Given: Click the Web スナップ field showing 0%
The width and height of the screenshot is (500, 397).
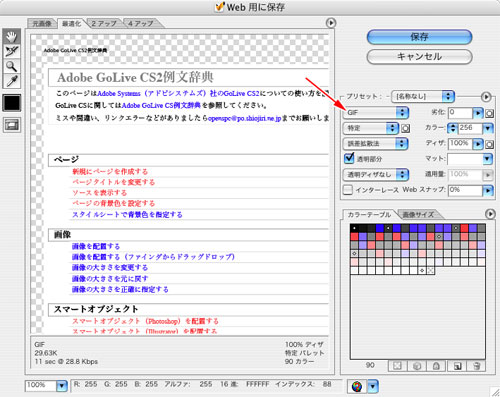Looking at the screenshot, I should click(465, 191).
